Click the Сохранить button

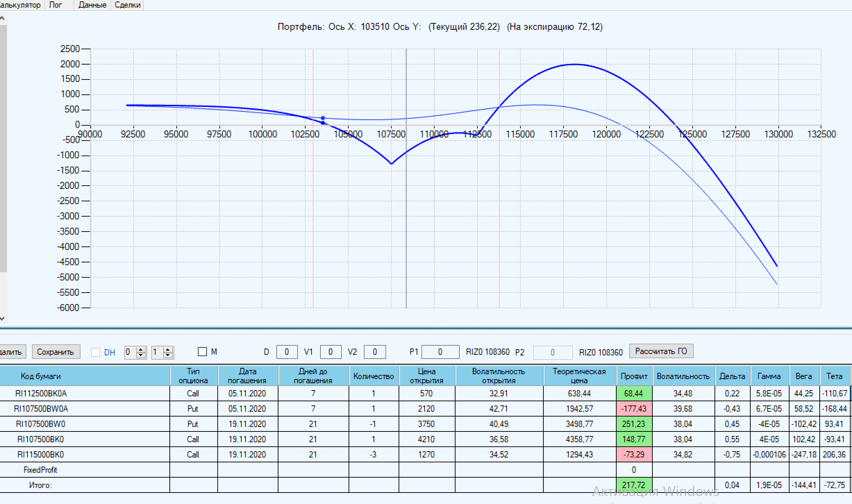[x=56, y=352]
